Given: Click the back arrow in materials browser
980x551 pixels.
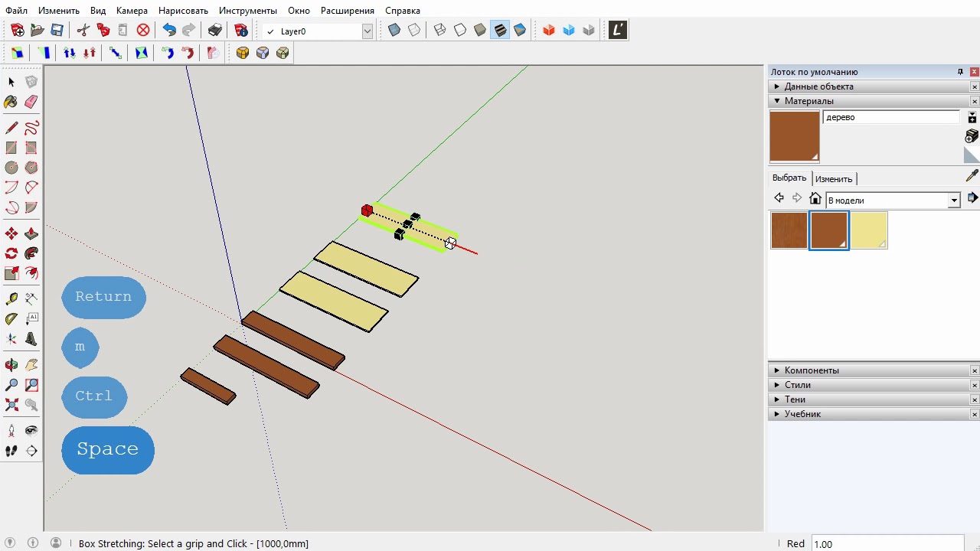Looking at the screenshot, I should [x=779, y=198].
